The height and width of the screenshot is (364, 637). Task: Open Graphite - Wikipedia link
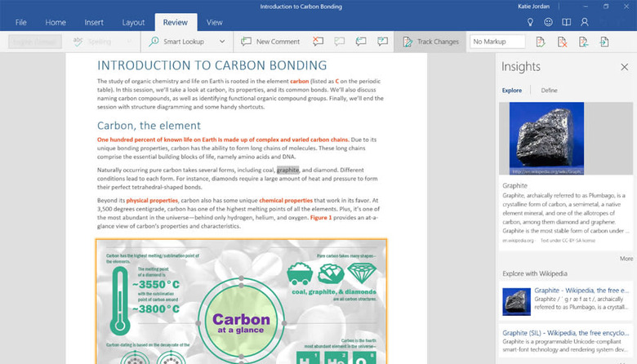coord(581,291)
